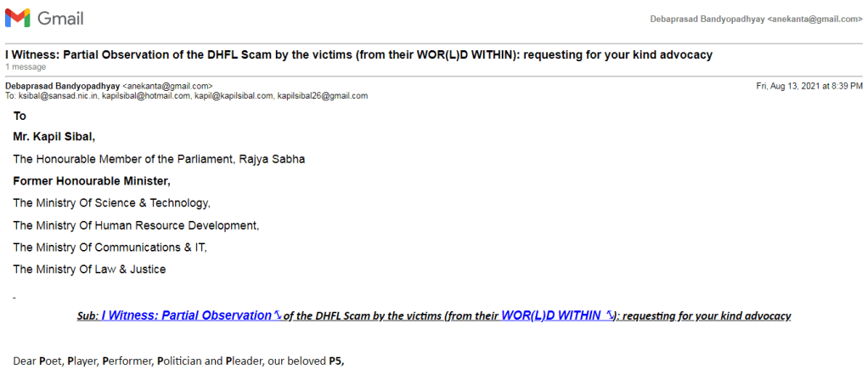Click the Gmail envelope logo icon
This screenshot has width=868, height=375.
pos(17,18)
